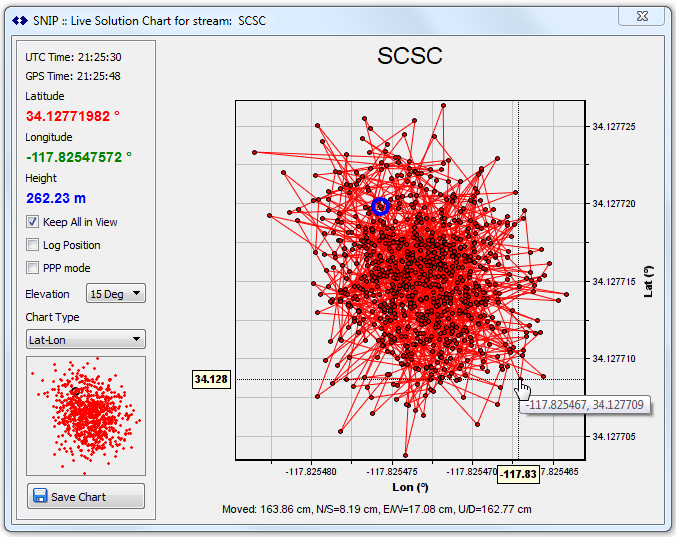Viewport: 676px width, 537px height.
Task: Click the green Longitude value readout
Action: click(78, 157)
